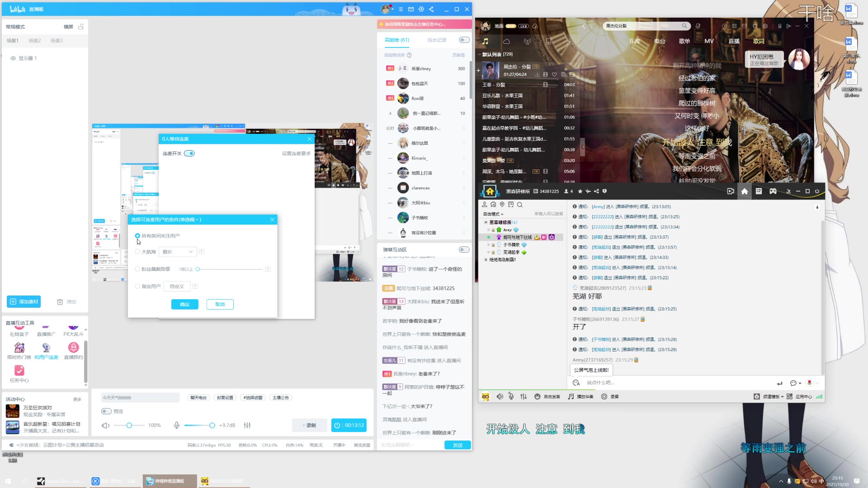Open the mail icon in Bilibili title bar

click(x=411, y=9)
